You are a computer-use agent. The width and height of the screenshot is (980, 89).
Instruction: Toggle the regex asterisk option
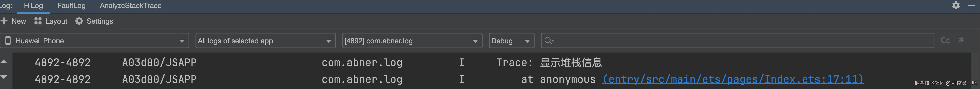click(x=961, y=40)
